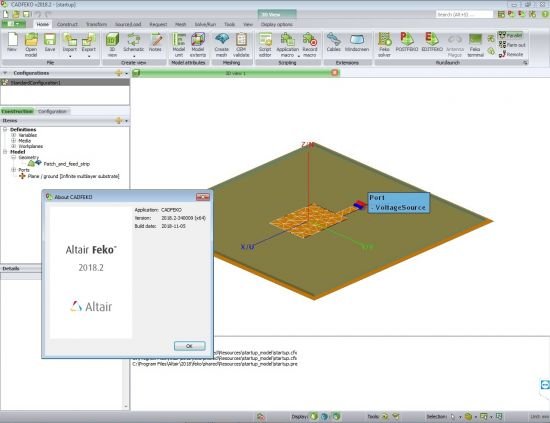Create a new 3D view
Image resolution: width=550 pixels, height=423 pixels.
click(112, 45)
